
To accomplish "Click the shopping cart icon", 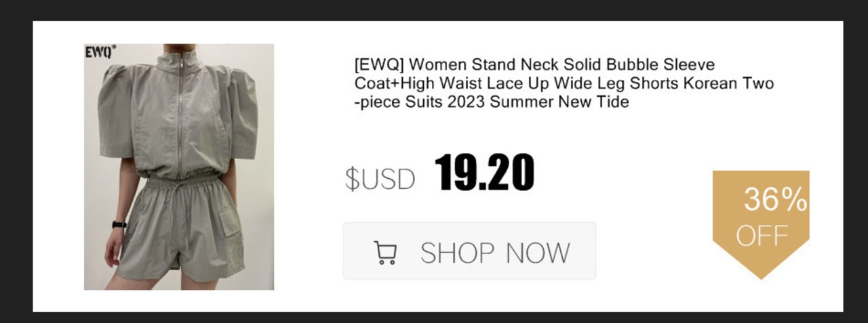I will click(x=385, y=253).
